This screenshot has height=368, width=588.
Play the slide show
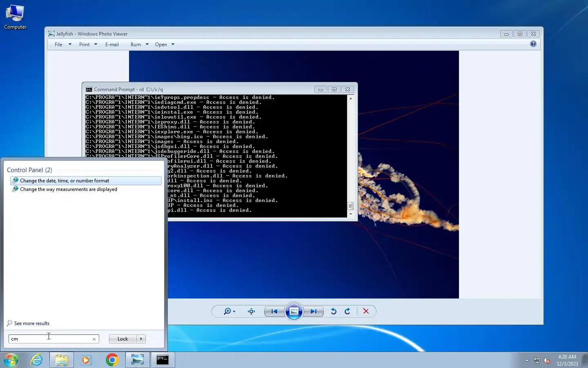(294, 312)
